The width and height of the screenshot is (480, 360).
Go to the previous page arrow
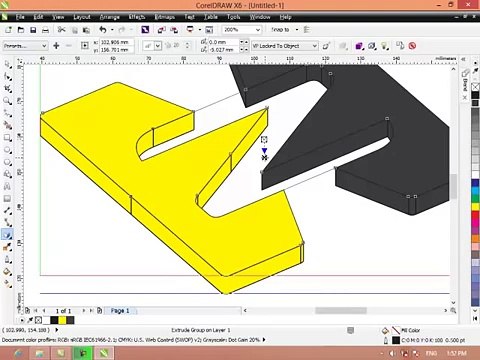click(x=43, y=311)
